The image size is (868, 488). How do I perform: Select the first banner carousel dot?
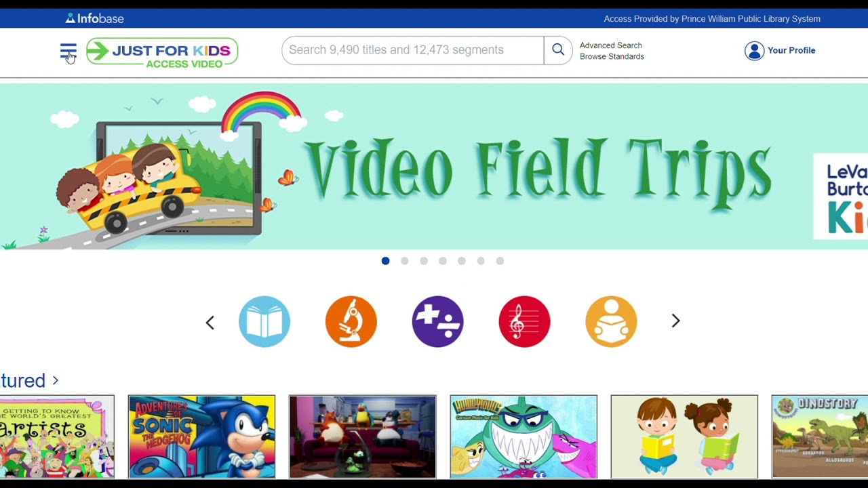click(x=386, y=261)
